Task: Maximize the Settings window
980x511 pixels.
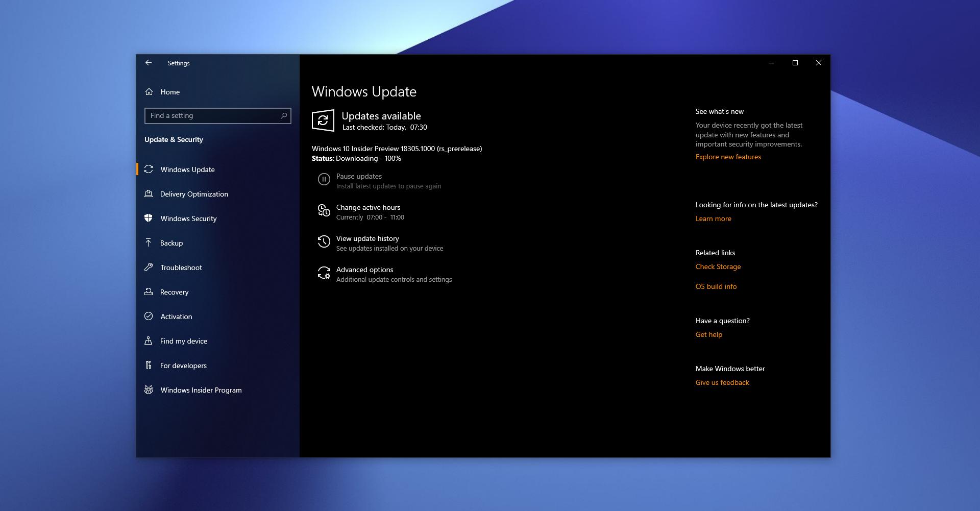Action: pos(795,63)
